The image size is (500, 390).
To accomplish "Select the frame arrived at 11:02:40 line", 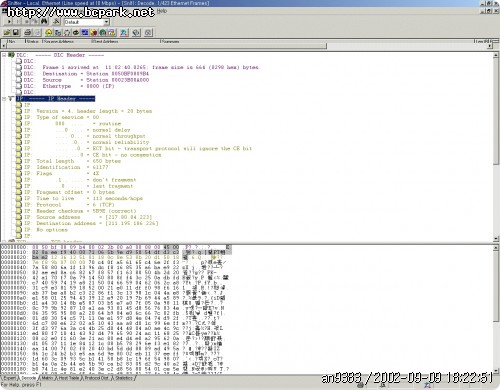I will [x=142, y=67].
